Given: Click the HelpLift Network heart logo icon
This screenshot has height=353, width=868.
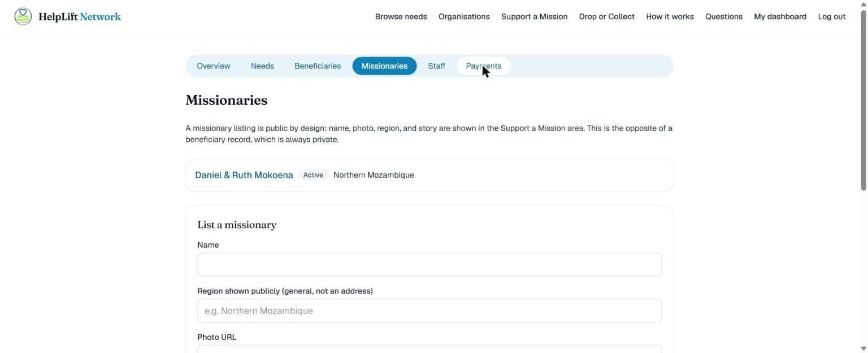Looking at the screenshot, I should (x=23, y=16).
